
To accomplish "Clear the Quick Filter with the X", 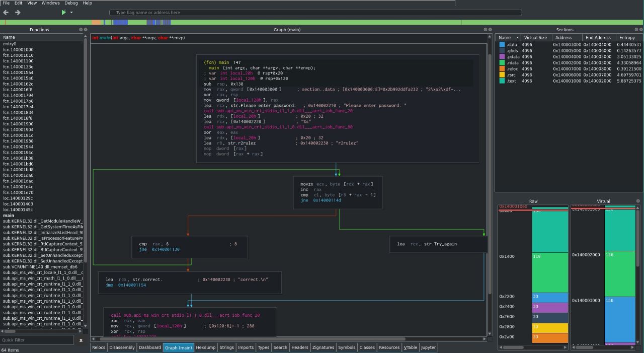I will [80, 340].
